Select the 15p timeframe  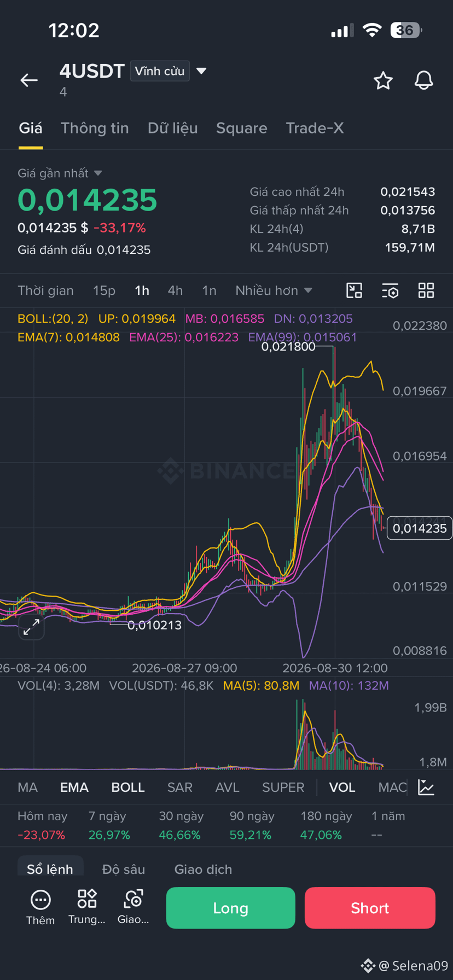pos(104,290)
